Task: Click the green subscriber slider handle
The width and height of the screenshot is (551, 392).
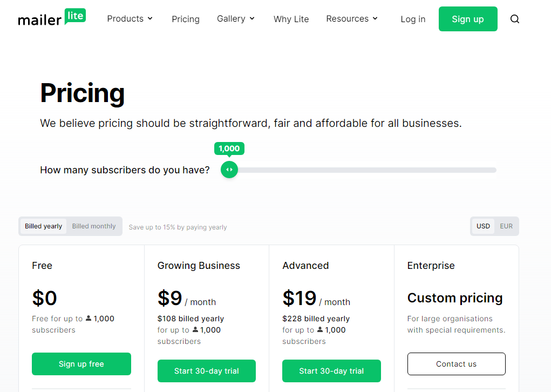Action: point(229,170)
